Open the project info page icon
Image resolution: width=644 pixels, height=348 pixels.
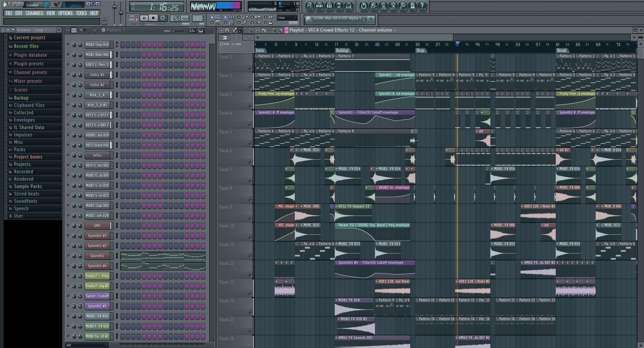coord(412,6)
